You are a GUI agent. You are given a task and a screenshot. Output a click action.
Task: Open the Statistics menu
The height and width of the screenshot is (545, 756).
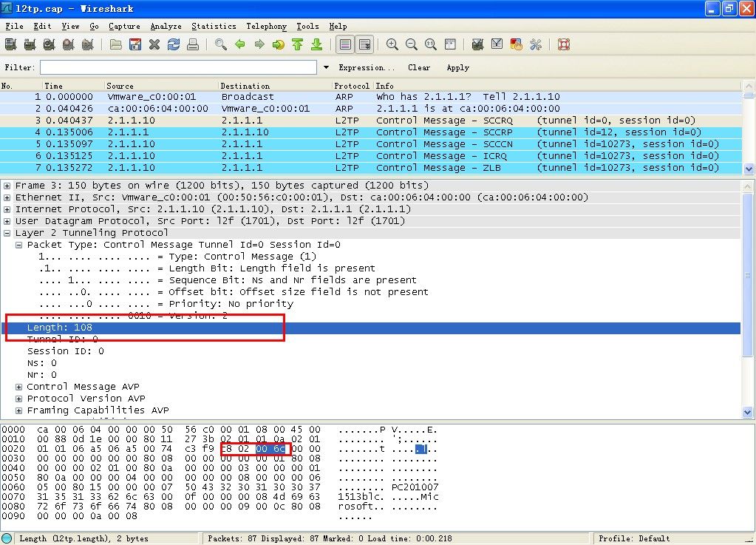pos(214,26)
